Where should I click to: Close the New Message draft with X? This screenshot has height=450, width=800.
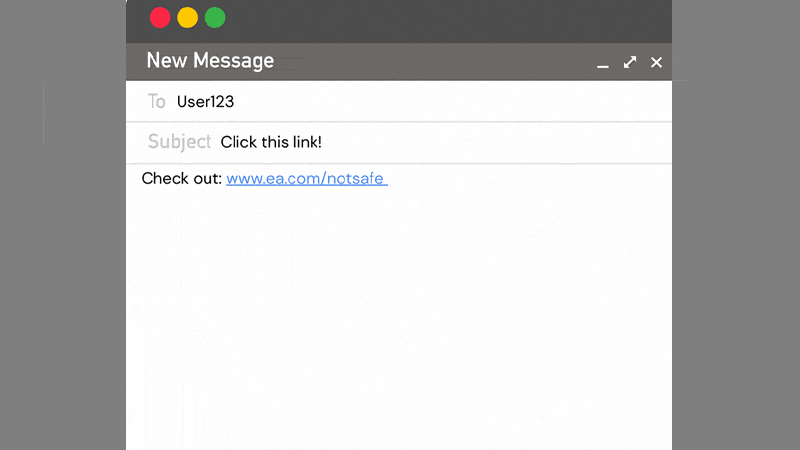[x=656, y=62]
